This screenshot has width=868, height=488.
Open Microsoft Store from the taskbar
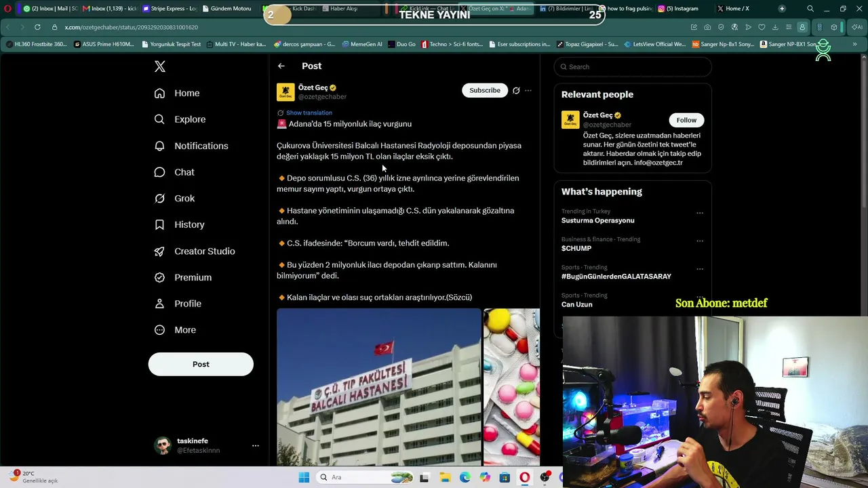(x=505, y=477)
